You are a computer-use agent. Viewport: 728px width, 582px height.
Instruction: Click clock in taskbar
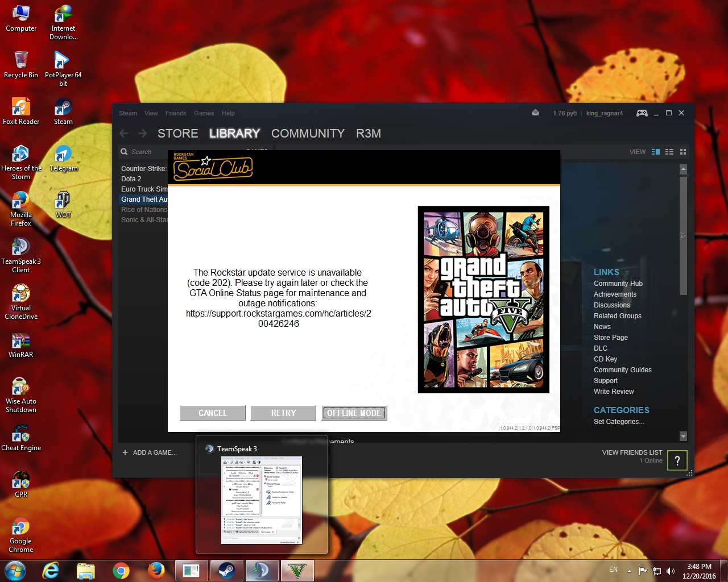699,571
